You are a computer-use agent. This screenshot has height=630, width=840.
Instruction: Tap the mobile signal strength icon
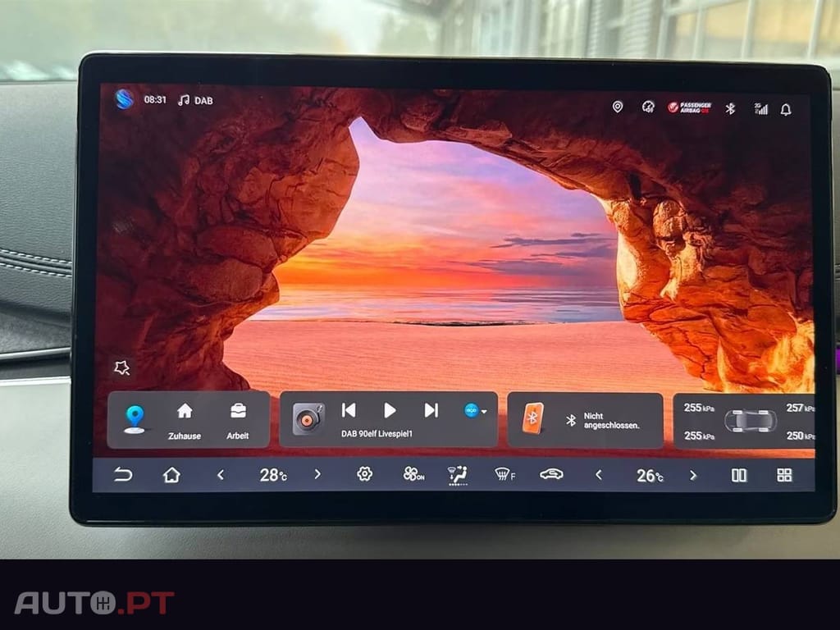760,109
